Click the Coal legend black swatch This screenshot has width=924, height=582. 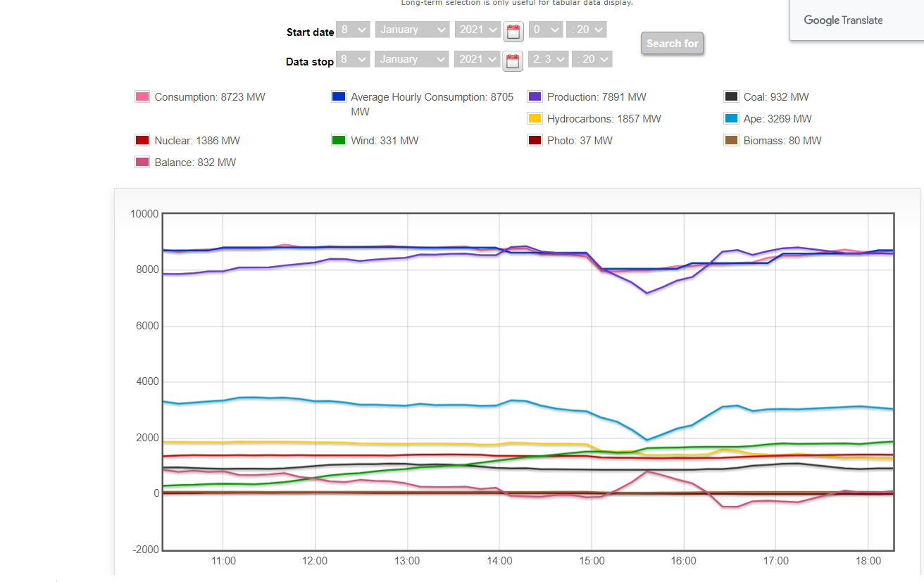click(x=731, y=97)
